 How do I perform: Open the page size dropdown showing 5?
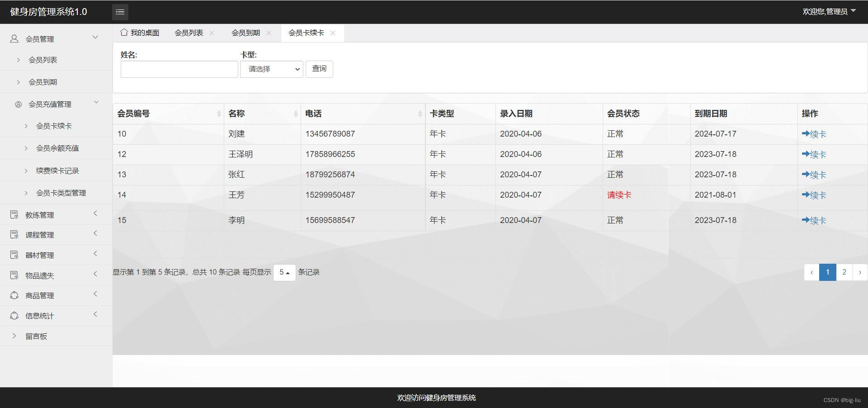tap(284, 272)
